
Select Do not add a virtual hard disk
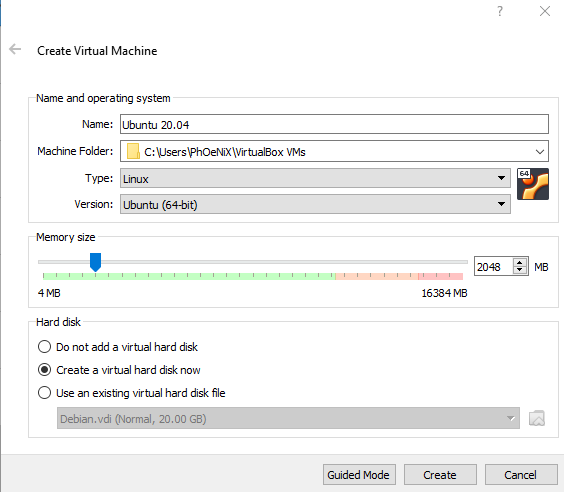[x=44, y=347]
